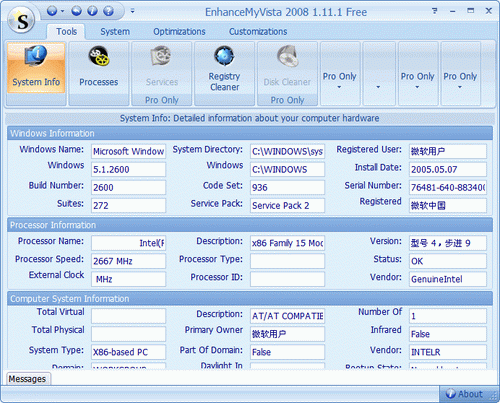
Task: Open dropdown arrow beside the first quick-access icon
Action: coord(62,12)
